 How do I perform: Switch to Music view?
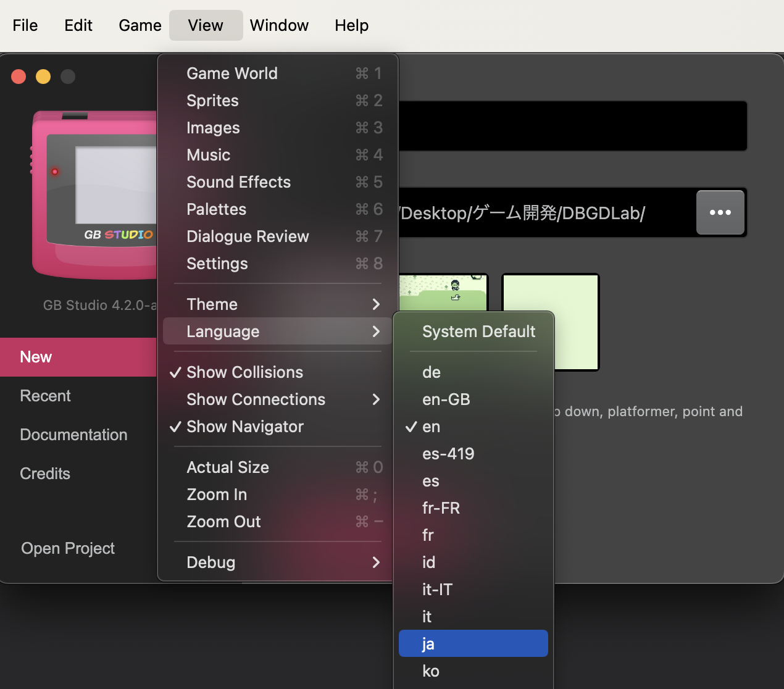[278, 155]
